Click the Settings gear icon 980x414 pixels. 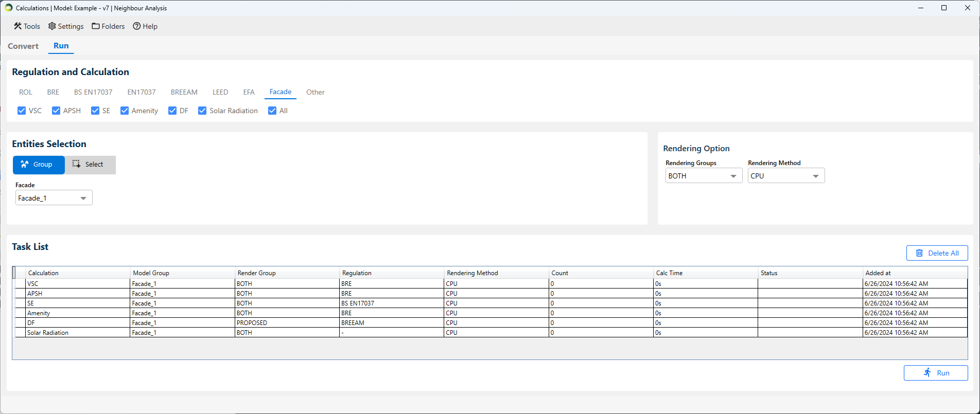coord(52,26)
